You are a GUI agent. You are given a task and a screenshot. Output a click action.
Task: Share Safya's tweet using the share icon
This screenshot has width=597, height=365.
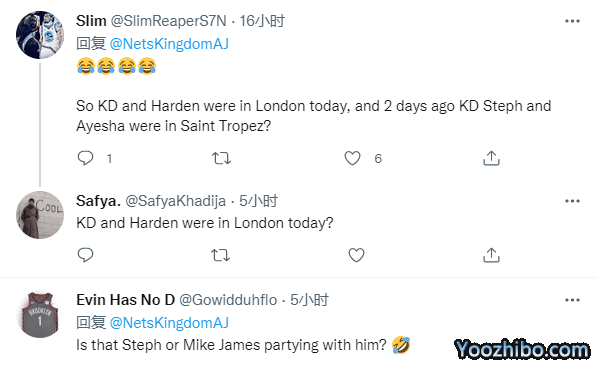click(491, 255)
